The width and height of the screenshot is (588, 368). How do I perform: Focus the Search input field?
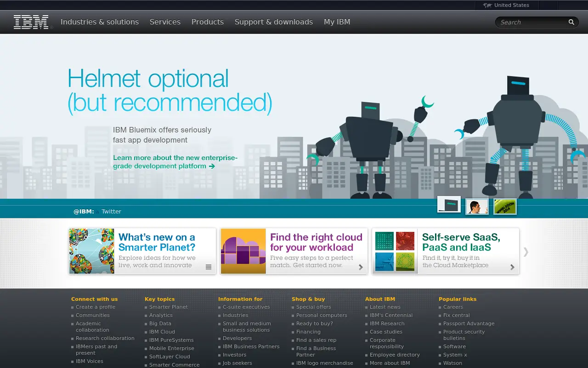coord(532,22)
